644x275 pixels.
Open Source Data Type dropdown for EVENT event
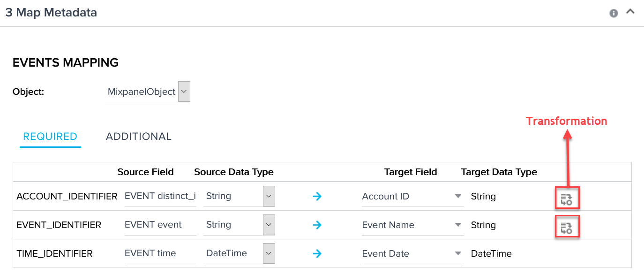tap(269, 225)
